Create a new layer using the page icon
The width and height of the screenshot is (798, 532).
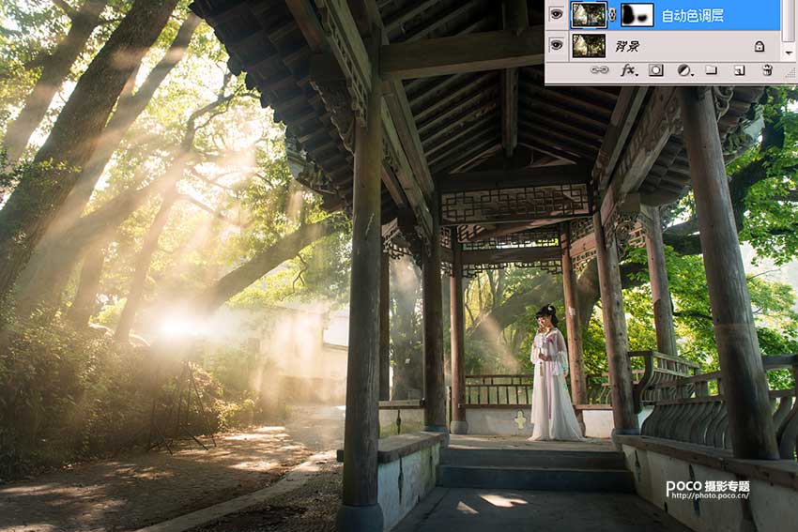(739, 70)
